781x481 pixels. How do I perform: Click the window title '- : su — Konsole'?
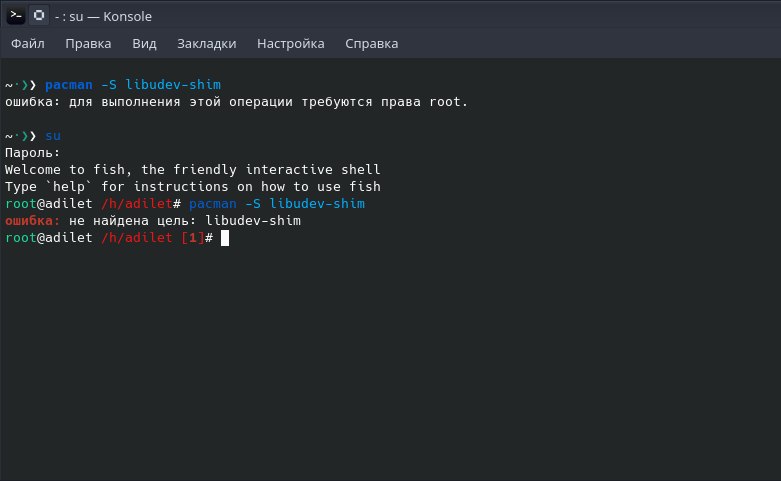coord(103,16)
